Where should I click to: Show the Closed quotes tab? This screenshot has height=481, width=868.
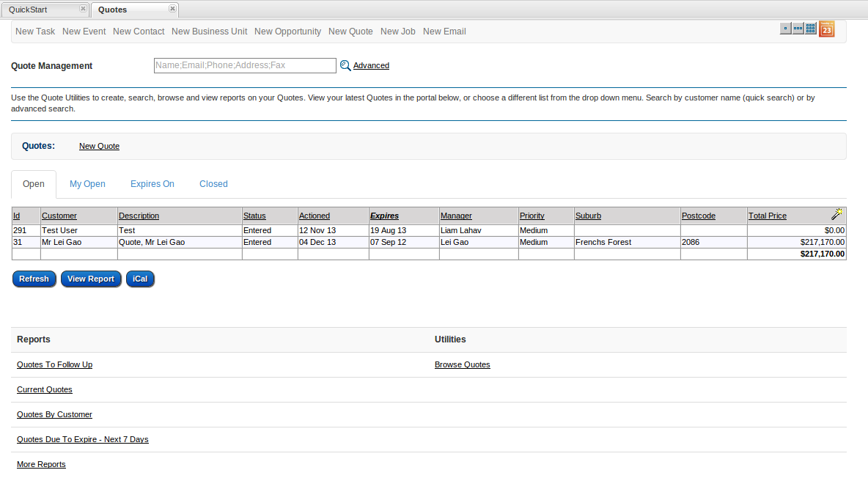[213, 184]
